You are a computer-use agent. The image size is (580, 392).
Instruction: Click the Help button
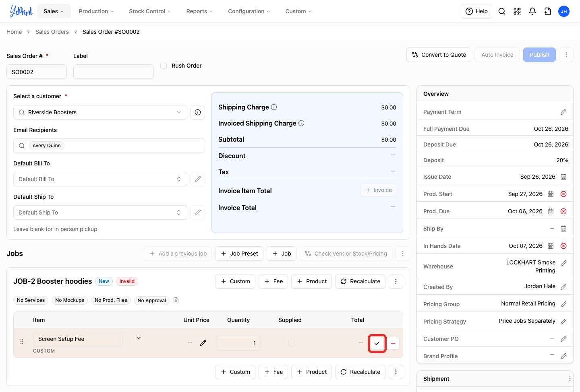pyautogui.click(x=476, y=11)
